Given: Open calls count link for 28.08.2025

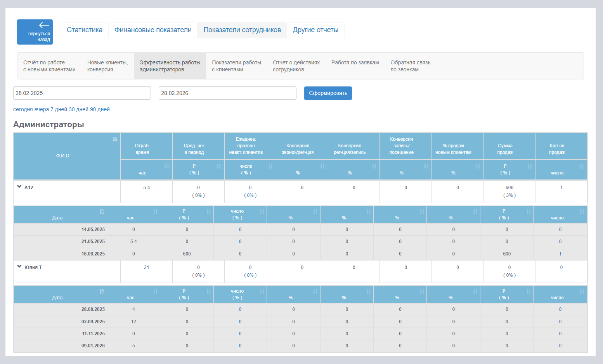Looking at the screenshot, I should (x=240, y=309).
